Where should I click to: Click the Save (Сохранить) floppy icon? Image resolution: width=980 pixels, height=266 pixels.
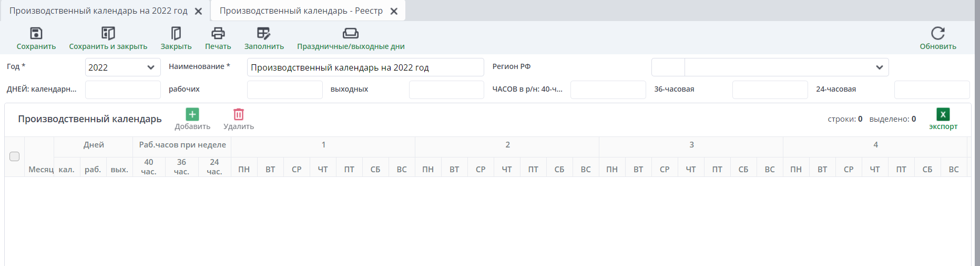click(36, 34)
